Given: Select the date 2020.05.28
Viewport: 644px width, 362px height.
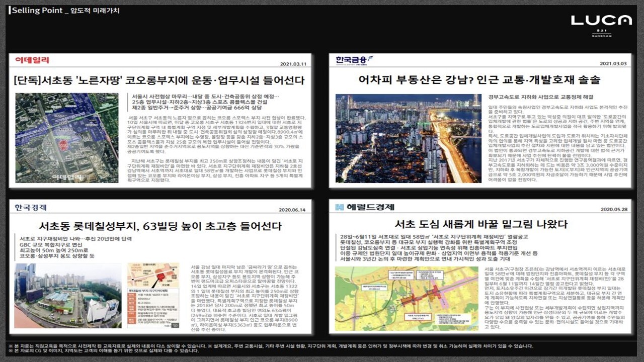Looking at the screenshot, I should 613,209.
